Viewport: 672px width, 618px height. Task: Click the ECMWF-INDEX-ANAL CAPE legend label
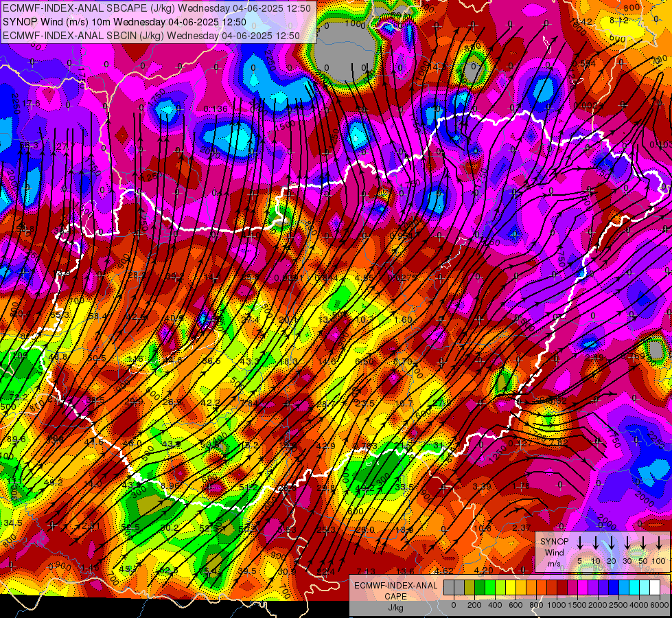[396, 591]
